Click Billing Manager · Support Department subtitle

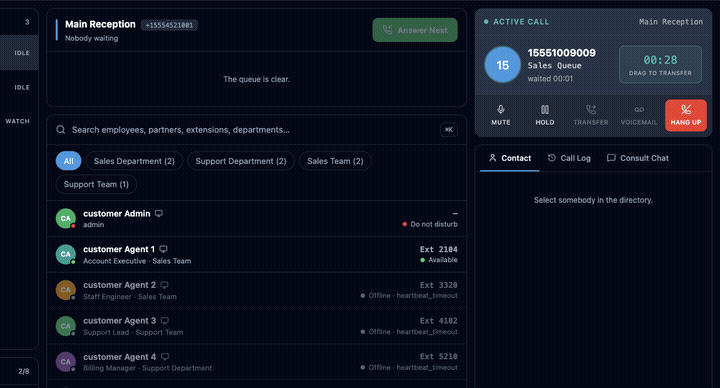(147, 368)
